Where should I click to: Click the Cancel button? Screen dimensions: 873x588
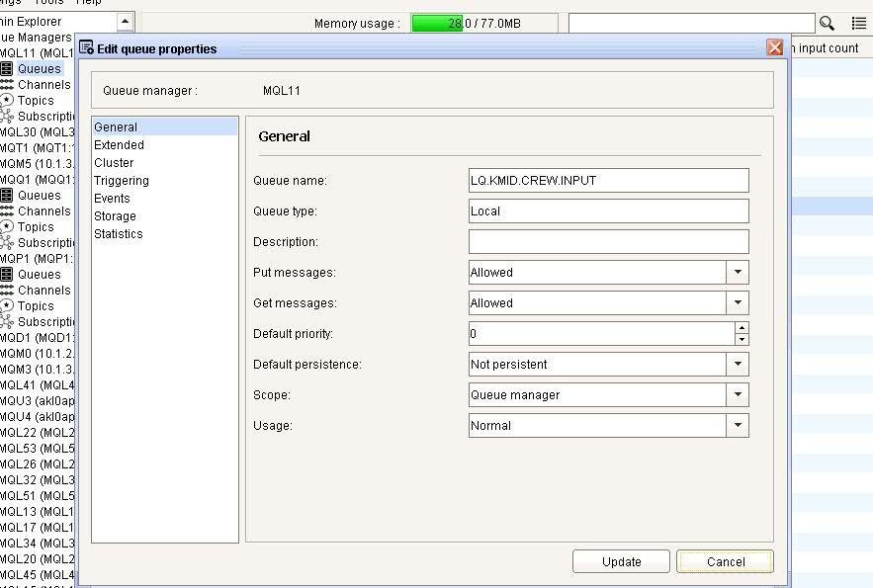point(725,560)
